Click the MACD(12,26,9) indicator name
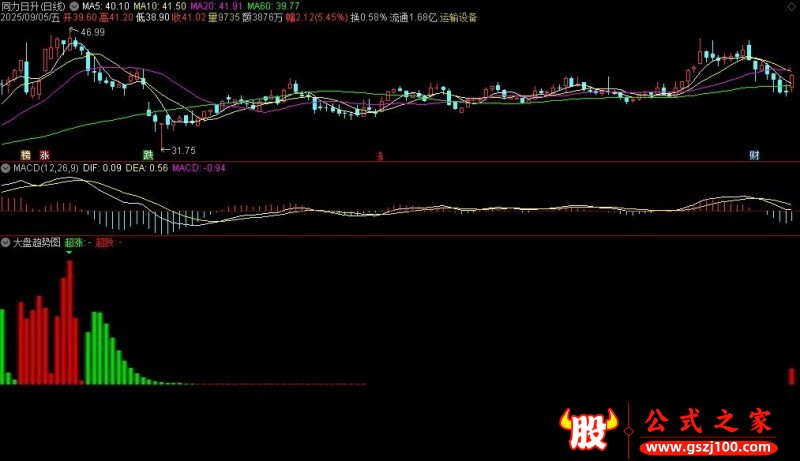The height and width of the screenshot is (461, 800). 46,168
